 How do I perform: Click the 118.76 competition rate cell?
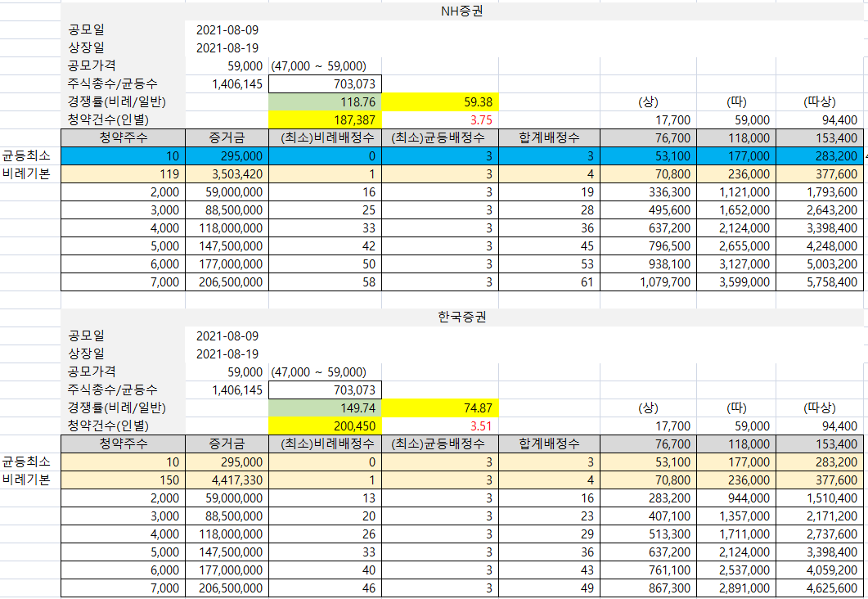click(325, 101)
